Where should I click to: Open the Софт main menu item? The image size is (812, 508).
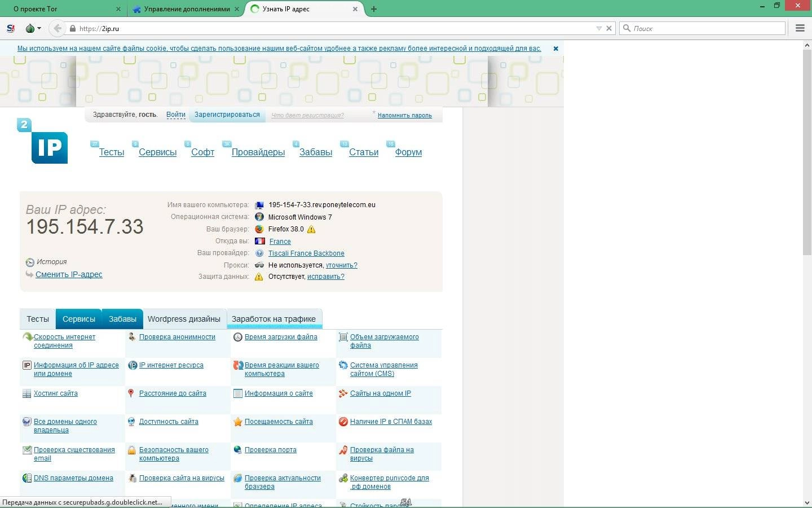pyautogui.click(x=202, y=152)
